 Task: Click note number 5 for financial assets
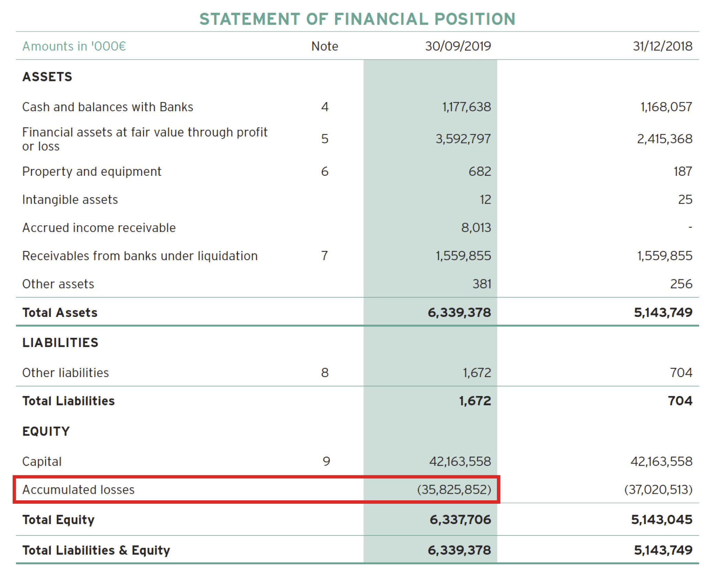tap(325, 139)
